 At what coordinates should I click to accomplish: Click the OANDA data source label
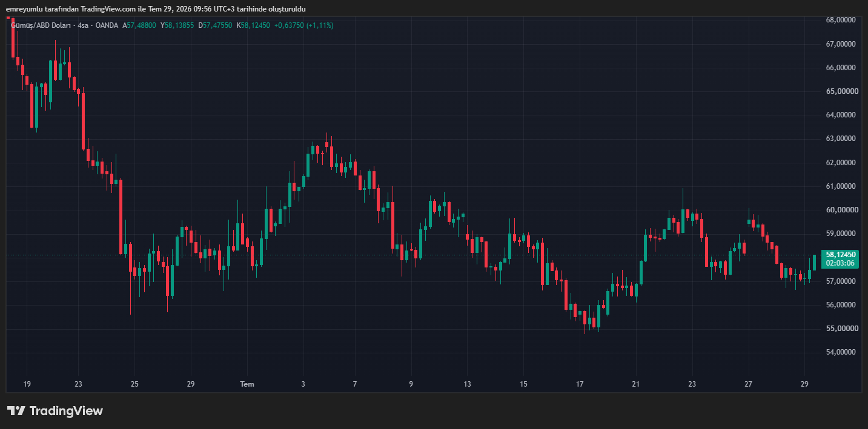coord(107,25)
